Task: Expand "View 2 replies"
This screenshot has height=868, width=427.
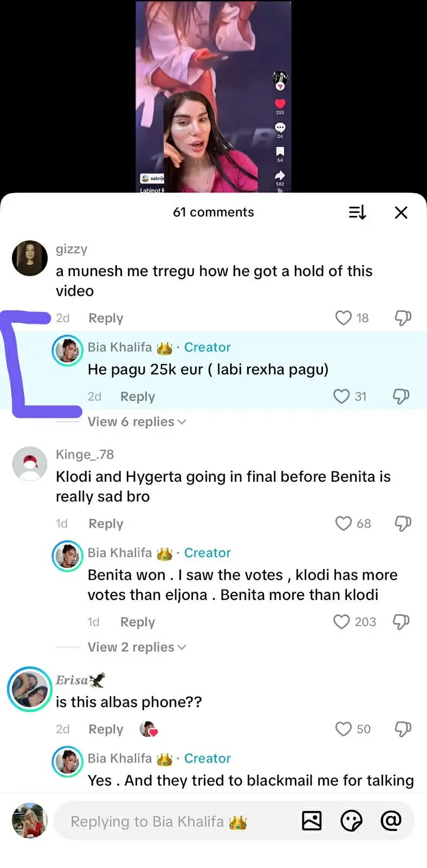Action: (137, 647)
